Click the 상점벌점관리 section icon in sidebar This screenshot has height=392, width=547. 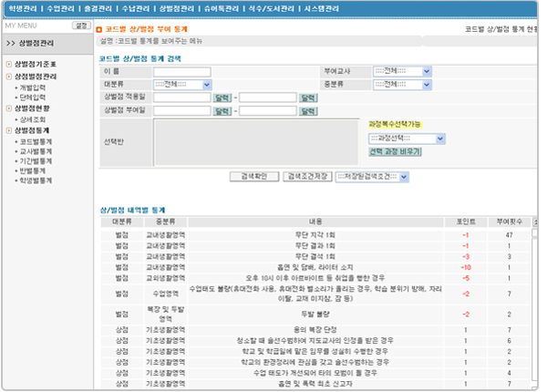coord(9,77)
